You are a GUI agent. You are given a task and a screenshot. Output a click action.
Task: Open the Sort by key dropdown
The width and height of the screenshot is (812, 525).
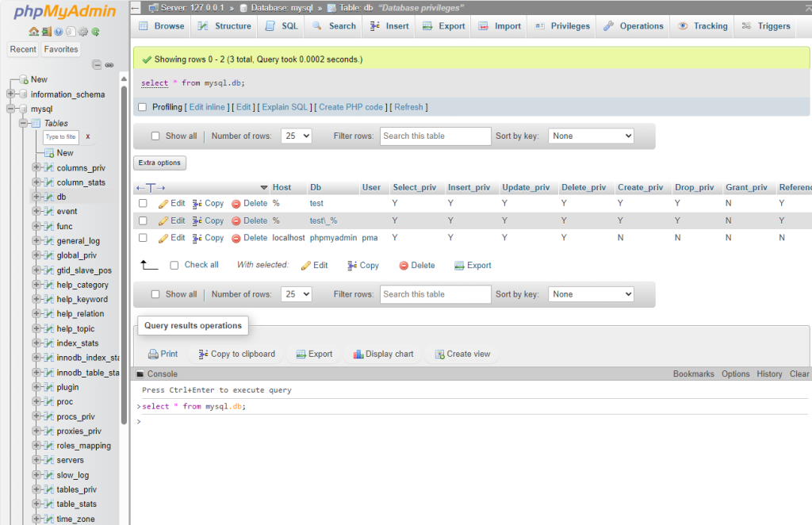pyautogui.click(x=591, y=136)
